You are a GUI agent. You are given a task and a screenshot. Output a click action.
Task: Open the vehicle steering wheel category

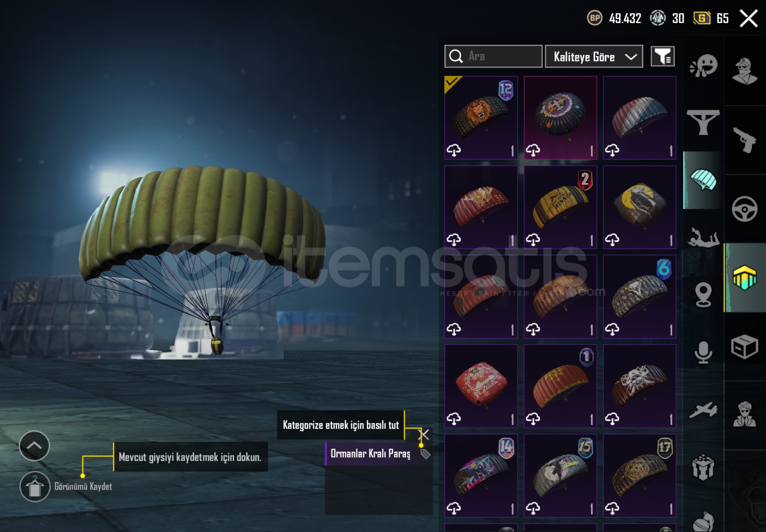tap(744, 209)
